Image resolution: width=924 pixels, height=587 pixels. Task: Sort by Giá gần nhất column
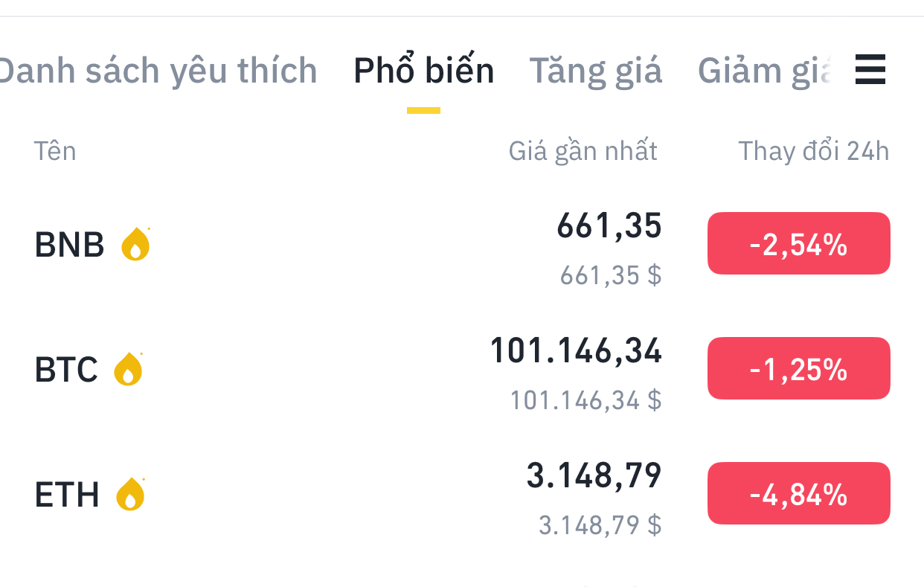pos(583,151)
